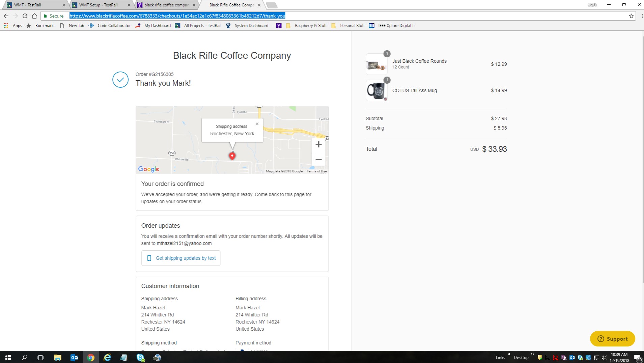Open the Code Collaborator bookmark
The height and width of the screenshot is (363, 644).
point(110,26)
